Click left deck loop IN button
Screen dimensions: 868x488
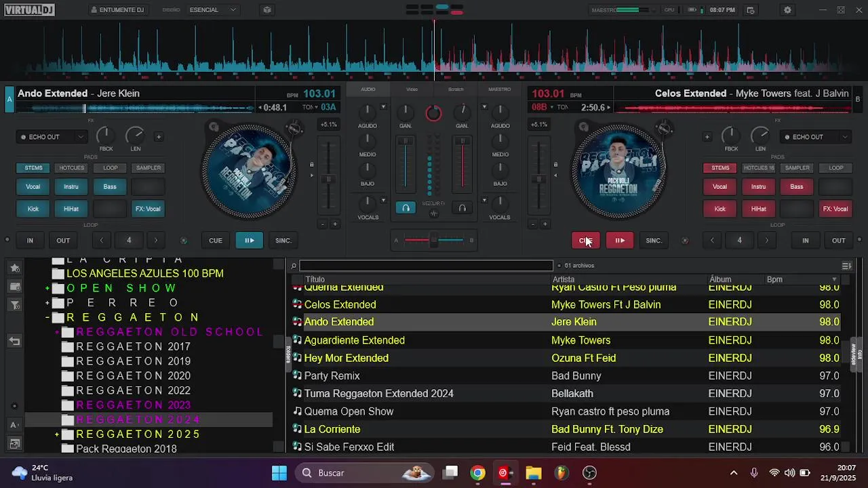click(x=30, y=241)
